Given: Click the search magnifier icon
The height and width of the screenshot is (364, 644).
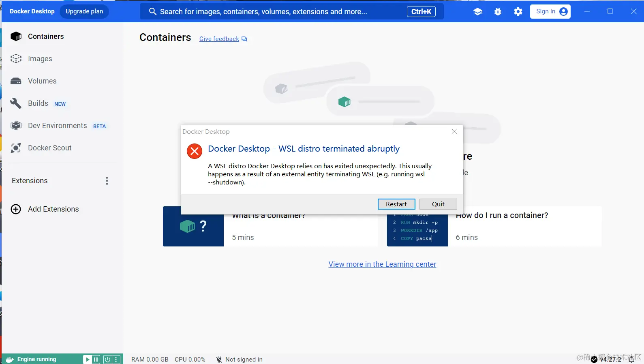Looking at the screenshot, I should pyautogui.click(x=153, y=12).
